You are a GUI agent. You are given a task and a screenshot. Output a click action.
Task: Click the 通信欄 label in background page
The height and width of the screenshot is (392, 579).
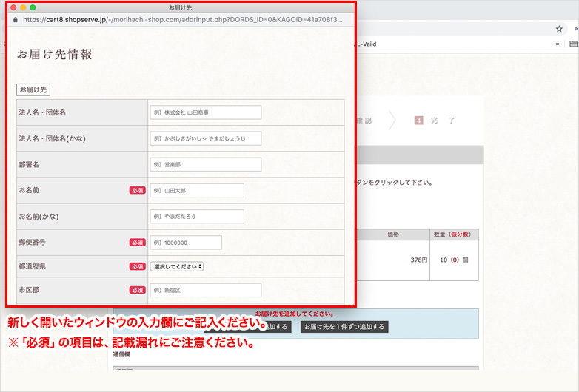[x=121, y=354]
